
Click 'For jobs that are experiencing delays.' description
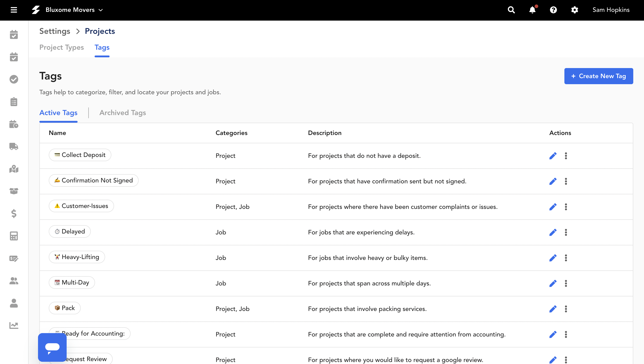(361, 232)
